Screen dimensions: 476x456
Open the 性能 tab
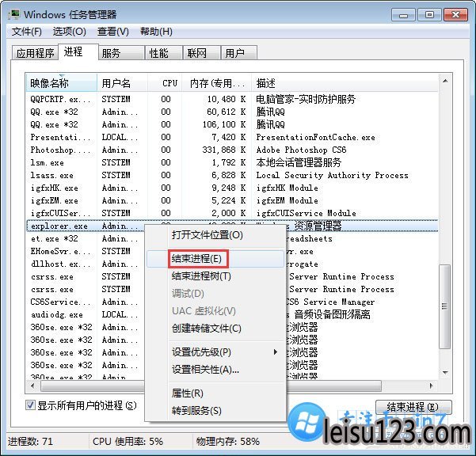click(x=164, y=53)
